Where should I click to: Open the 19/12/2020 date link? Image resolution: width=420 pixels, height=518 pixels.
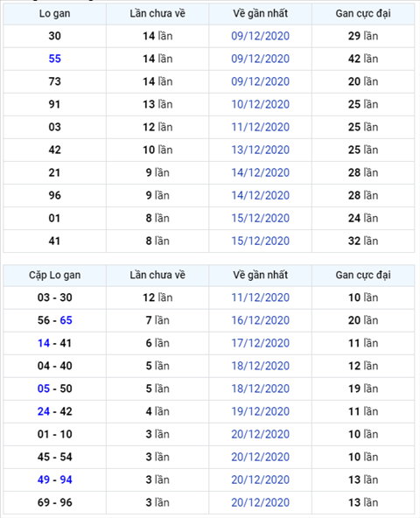260,411
